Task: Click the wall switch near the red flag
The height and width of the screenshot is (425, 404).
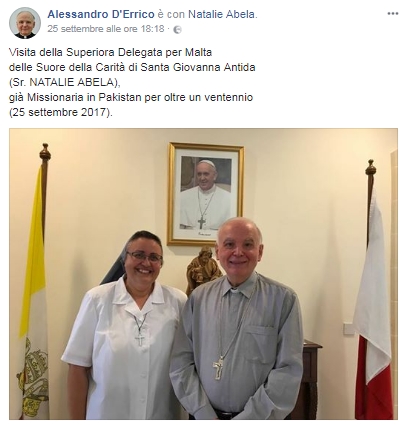Action: (349, 328)
